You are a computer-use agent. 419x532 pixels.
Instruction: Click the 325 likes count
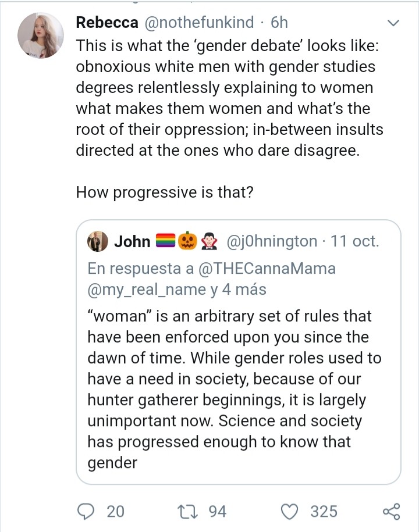324,511
